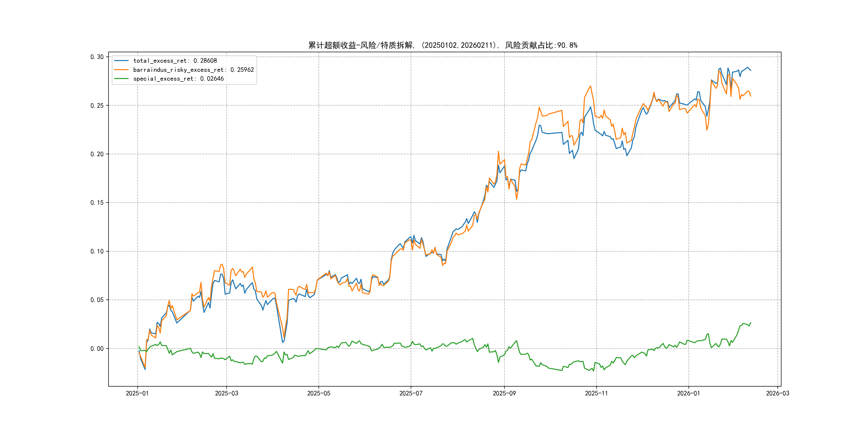This screenshot has width=868, height=434.
Task: Click the 2025-09 x-axis tick label
Action: pyautogui.click(x=504, y=393)
